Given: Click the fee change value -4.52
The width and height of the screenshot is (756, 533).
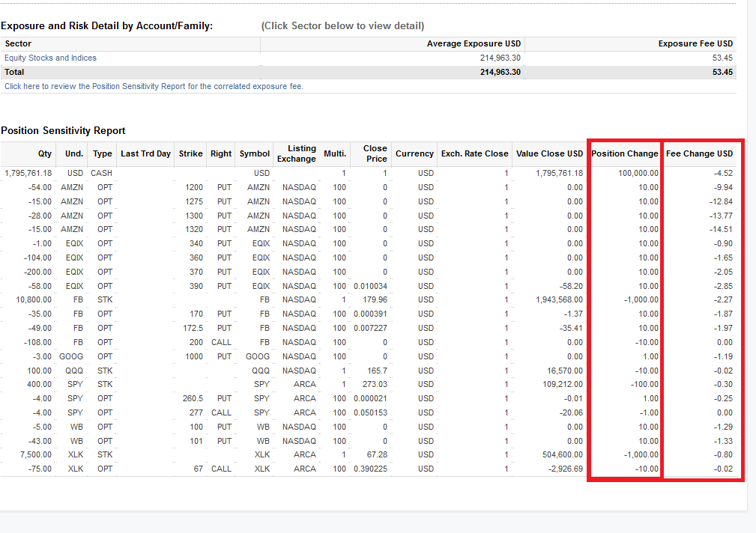Looking at the screenshot, I should [723, 173].
